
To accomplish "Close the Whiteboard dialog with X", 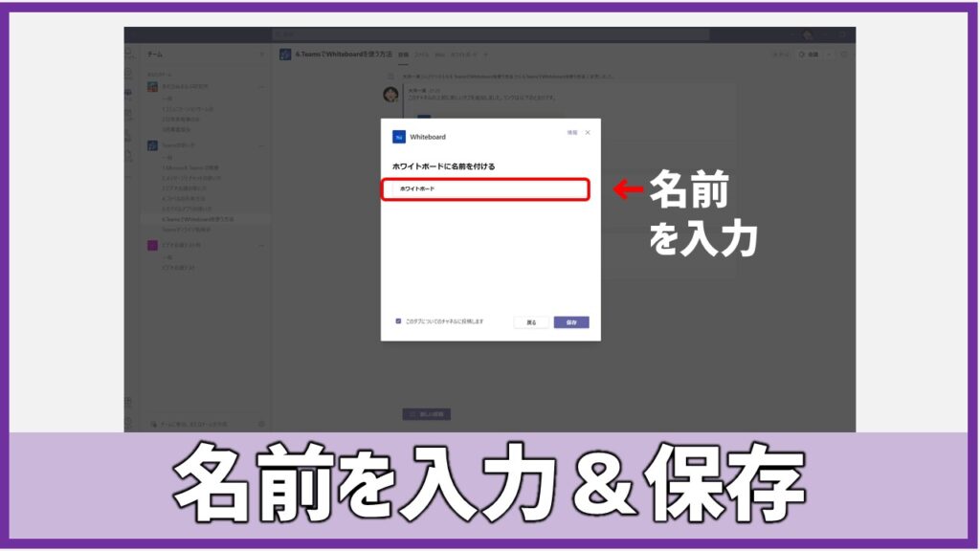I will (588, 133).
